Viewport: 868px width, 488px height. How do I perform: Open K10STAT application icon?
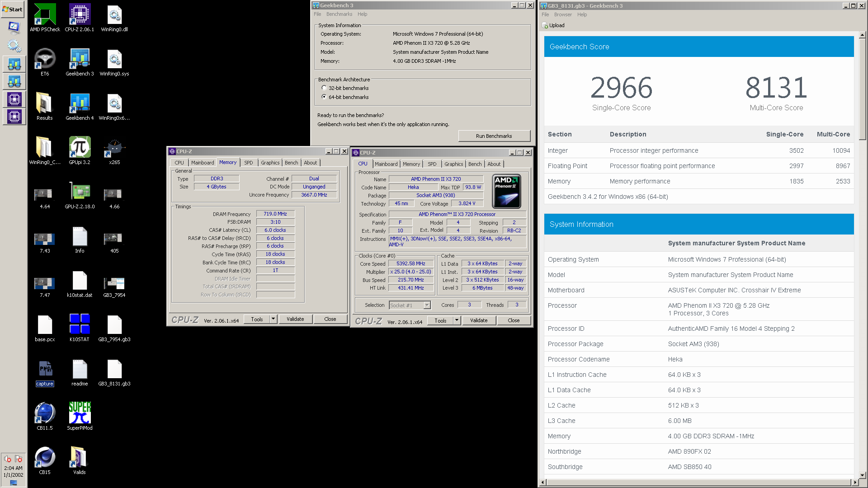pos(80,327)
